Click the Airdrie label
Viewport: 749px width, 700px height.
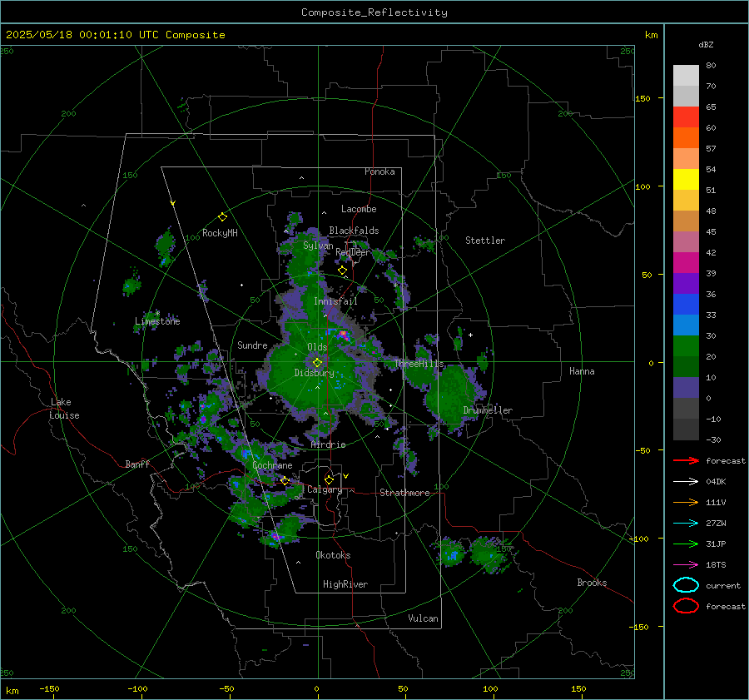click(328, 444)
